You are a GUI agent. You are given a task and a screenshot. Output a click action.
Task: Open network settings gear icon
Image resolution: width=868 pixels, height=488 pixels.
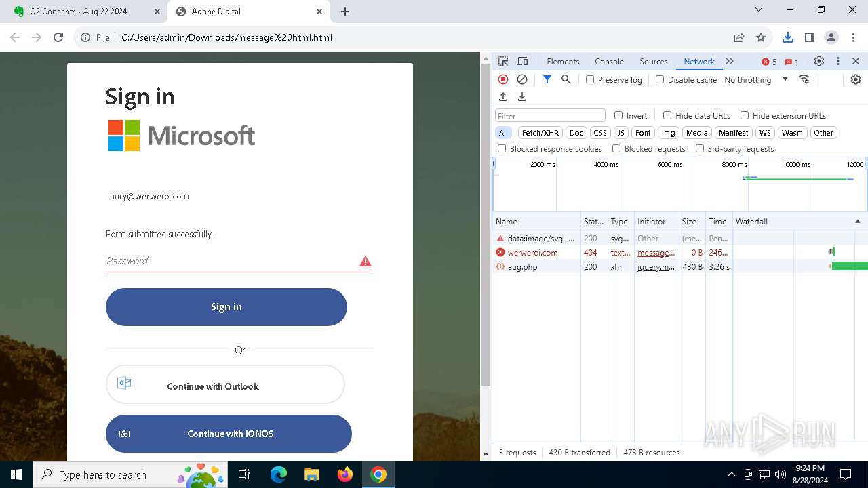(x=856, y=79)
